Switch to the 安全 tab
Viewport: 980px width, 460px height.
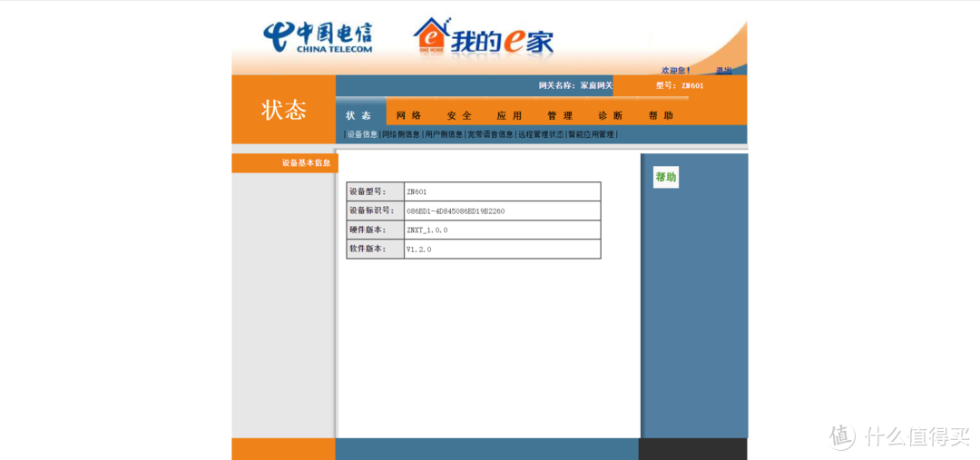(459, 115)
